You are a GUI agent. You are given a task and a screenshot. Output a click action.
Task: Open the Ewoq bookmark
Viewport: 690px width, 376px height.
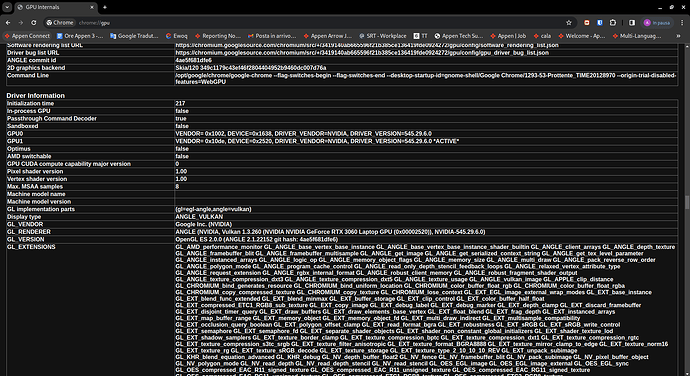tap(176, 36)
